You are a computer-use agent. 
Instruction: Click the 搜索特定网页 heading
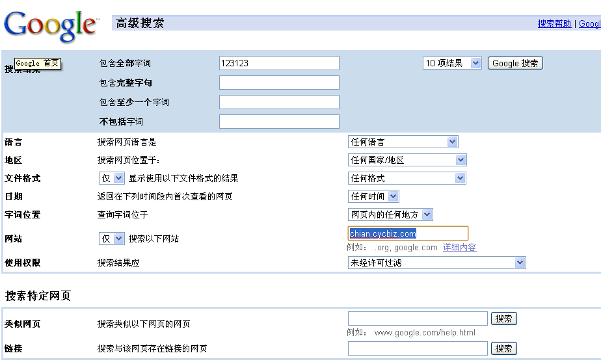[x=38, y=296]
